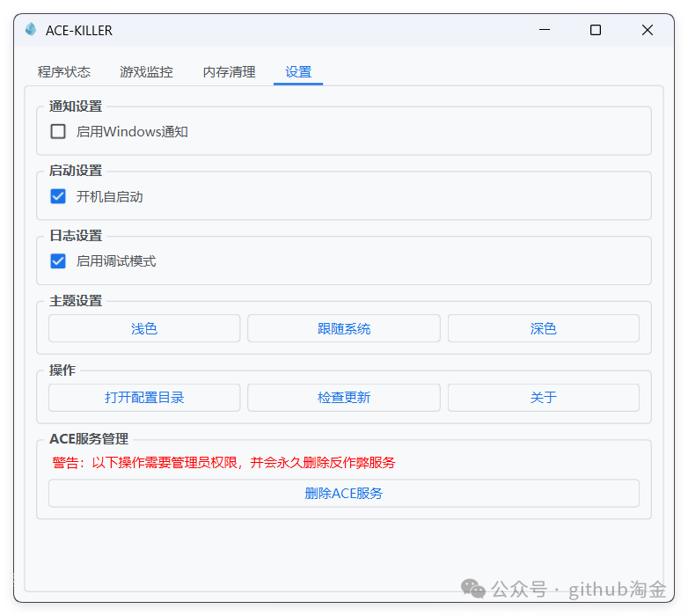688x616 pixels.
Task: Minimize the ACE-KILLER window
Action: (545, 30)
